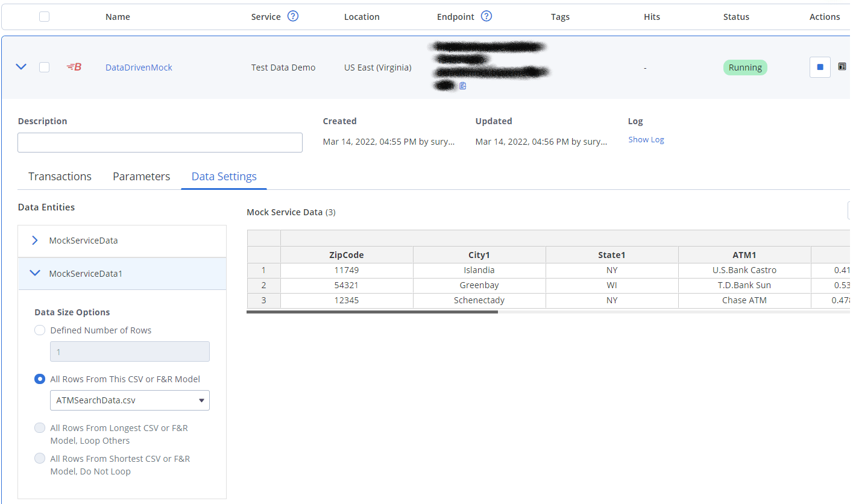Viewport: 853px width, 504px height.
Task: Select All Rows From This CSV option
Action: [40, 379]
